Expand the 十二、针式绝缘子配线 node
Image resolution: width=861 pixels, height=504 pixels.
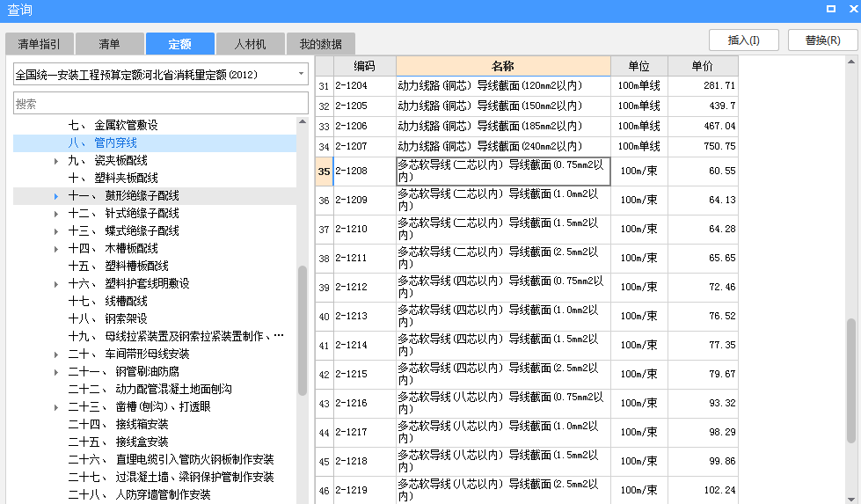click(56, 214)
